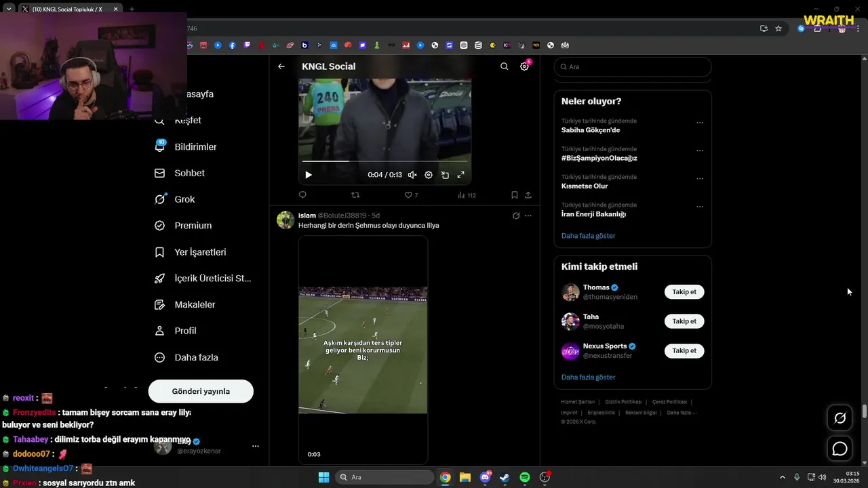Open the #BizŞampiyonOlacağız trend
Screen dimensions: 868x488
click(599, 158)
